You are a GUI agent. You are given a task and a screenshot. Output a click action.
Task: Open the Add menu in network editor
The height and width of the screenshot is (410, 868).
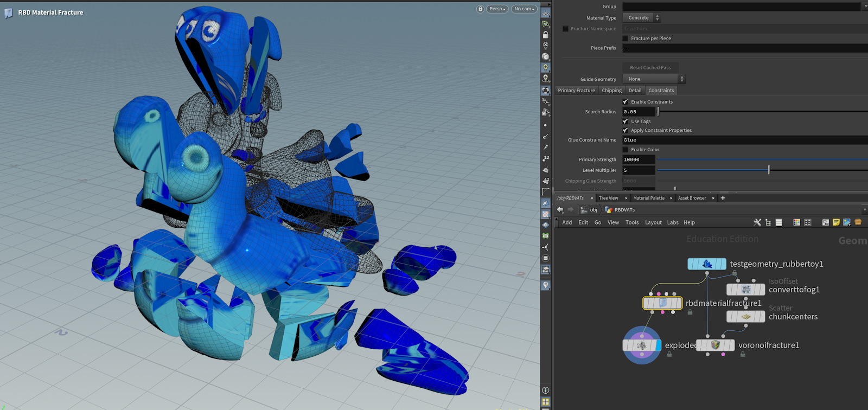click(567, 222)
